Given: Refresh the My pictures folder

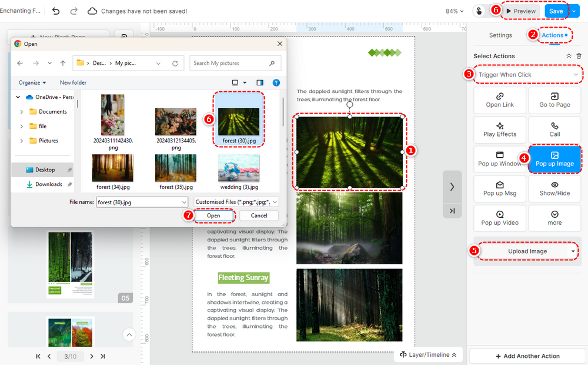Looking at the screenshot, I should pos(175,64).
